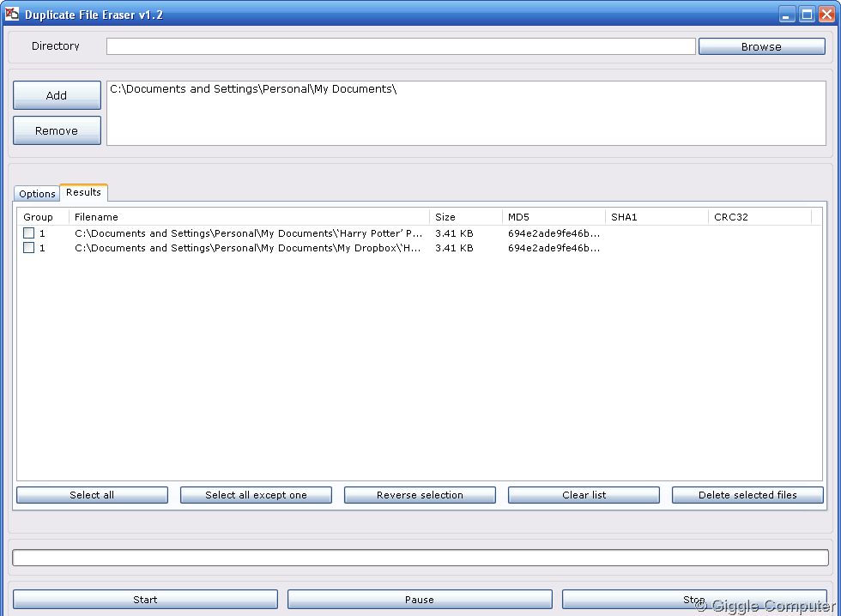841x616 pixels.
Task: Click the Clear list button
Action: pos(584,495)
